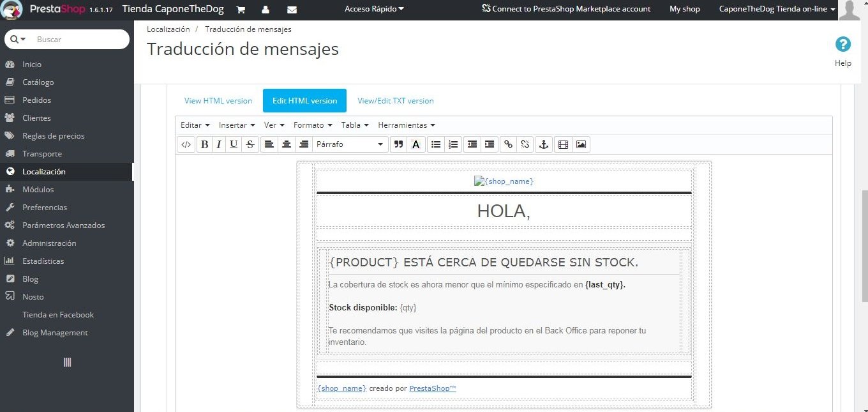868x412 pixels.
Task: Decrease the paragraph indent
Action: point(472,144)
